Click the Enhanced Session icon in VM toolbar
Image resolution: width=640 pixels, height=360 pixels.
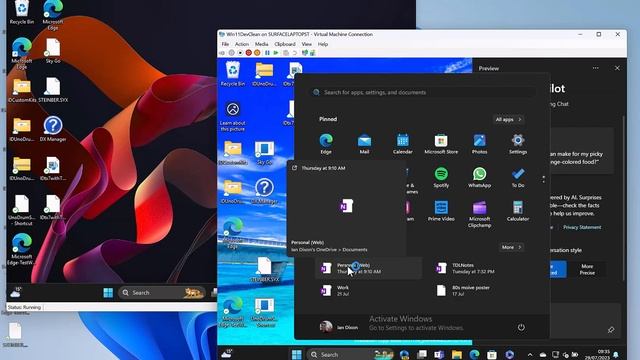pos(304,53)
